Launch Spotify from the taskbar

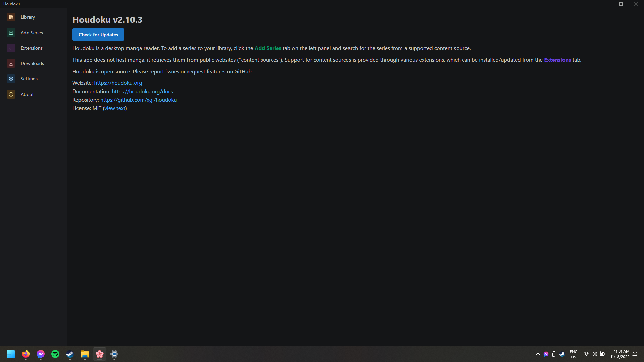click(55, 354)
